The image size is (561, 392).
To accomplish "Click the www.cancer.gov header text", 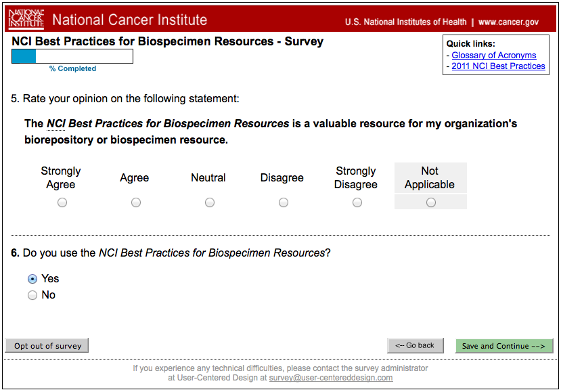I will pos(508,22).
